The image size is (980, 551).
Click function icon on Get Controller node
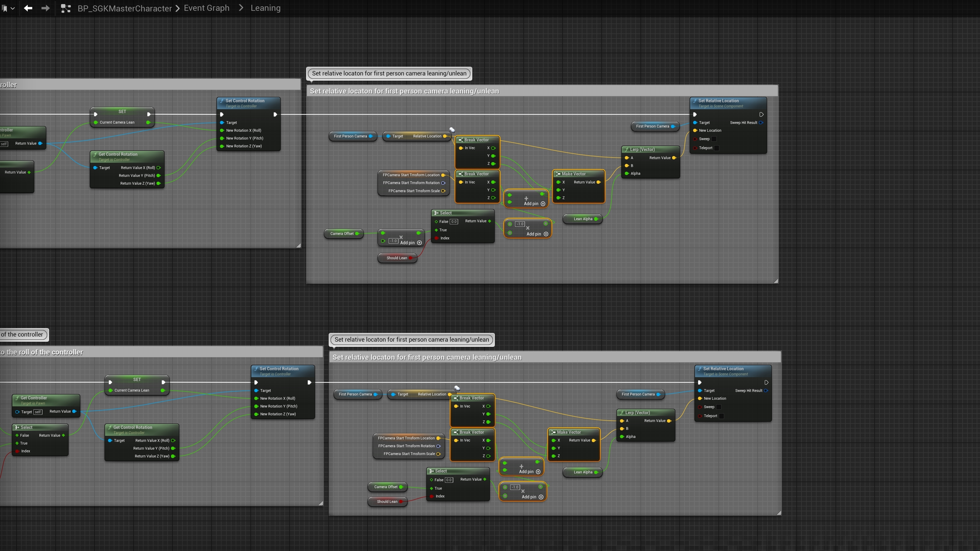(17, 398)
